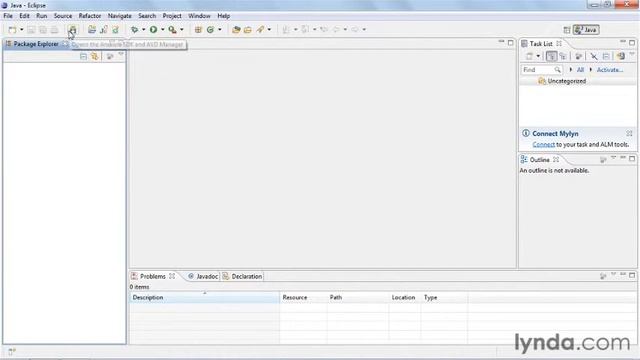The image size is (640, 360).
Task: Switch to the Declaration tab
Action: (242, 276)
